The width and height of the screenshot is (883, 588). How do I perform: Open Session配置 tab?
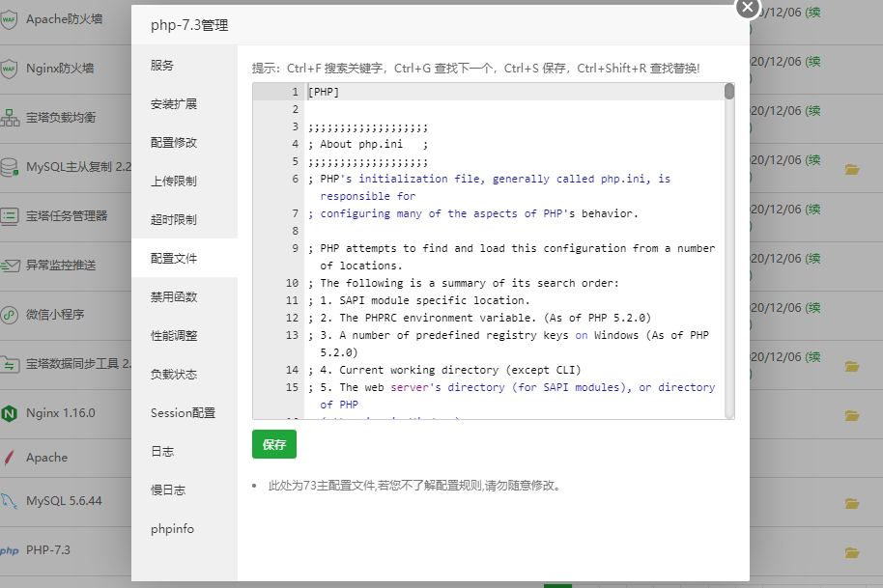click(x=185, y=412)
